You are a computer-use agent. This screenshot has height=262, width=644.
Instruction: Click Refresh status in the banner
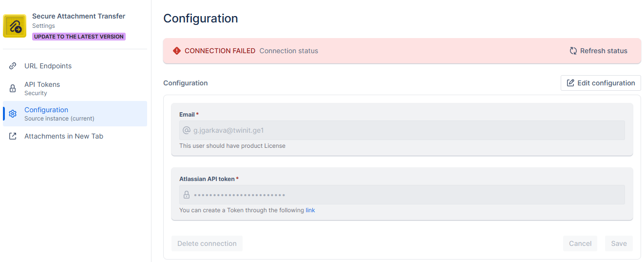pyautogui.click(x=598, y=51)
